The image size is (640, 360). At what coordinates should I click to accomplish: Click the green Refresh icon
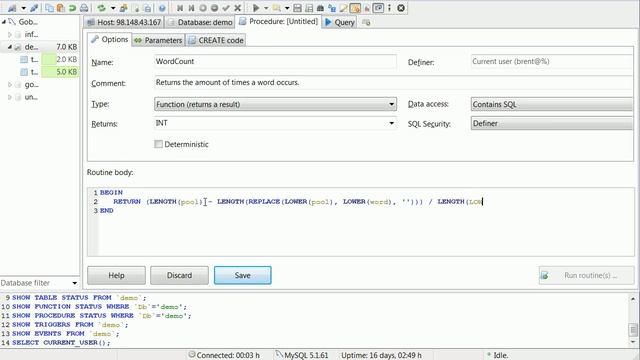pyautogui.click(x=101, y=8)
